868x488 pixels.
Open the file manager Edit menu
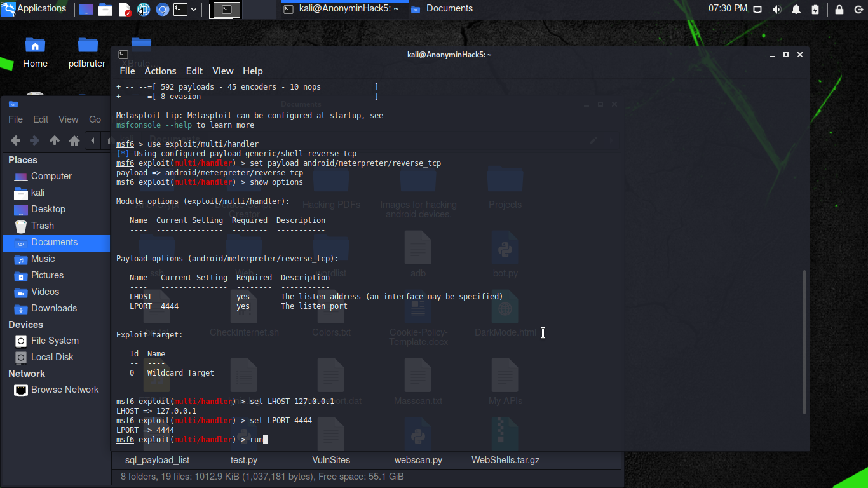tap(41, 119)
